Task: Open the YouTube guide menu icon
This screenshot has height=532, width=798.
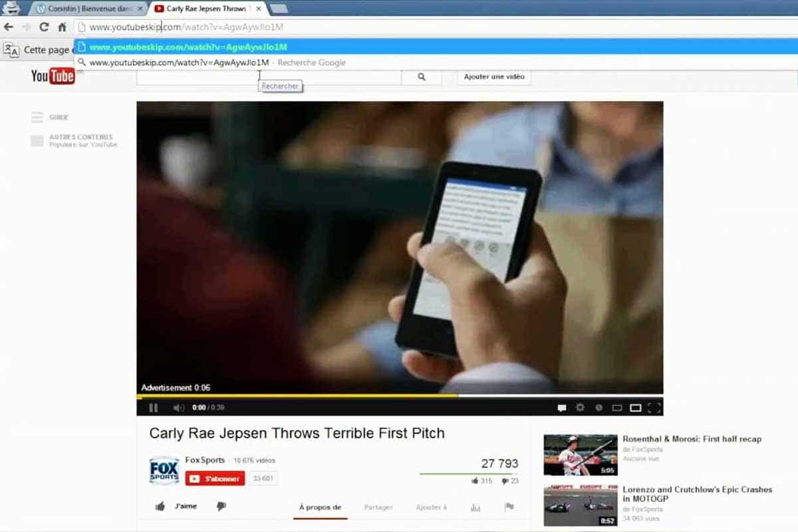Action: coord(37,117)
